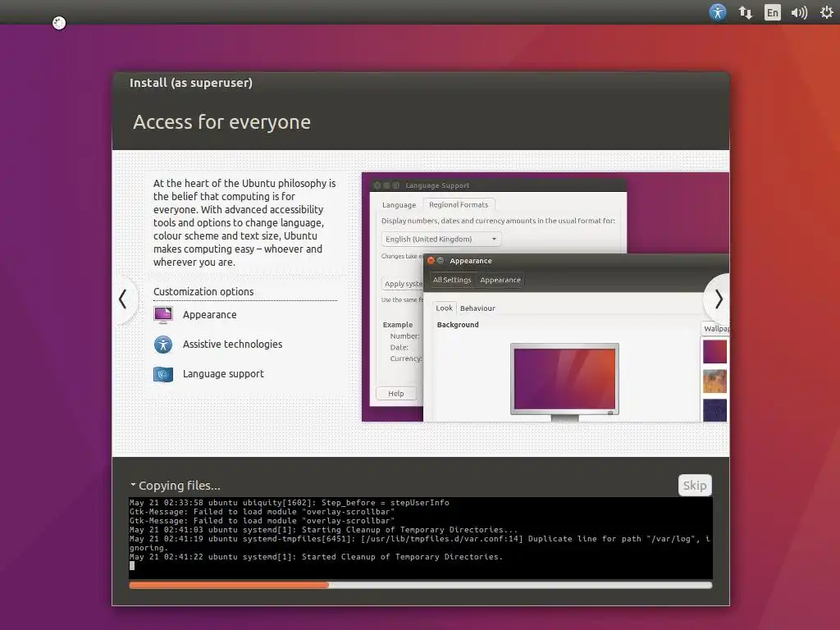Click All Settings in Appearance window
840x630 pixels.
point(452,280)
